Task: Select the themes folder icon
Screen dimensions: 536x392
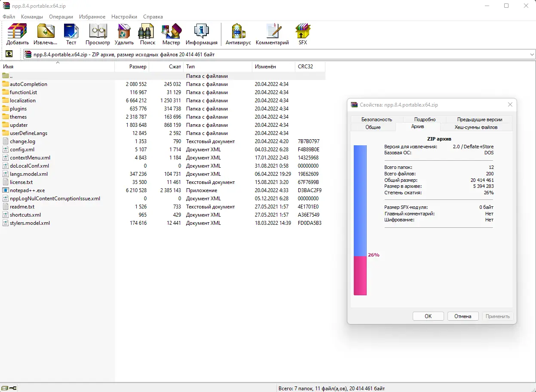Action: click(x=6, y=117)
